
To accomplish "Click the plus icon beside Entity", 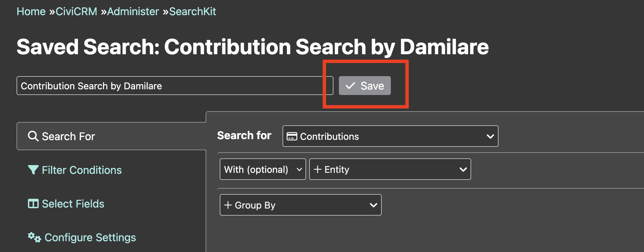I will pos(317,169).
